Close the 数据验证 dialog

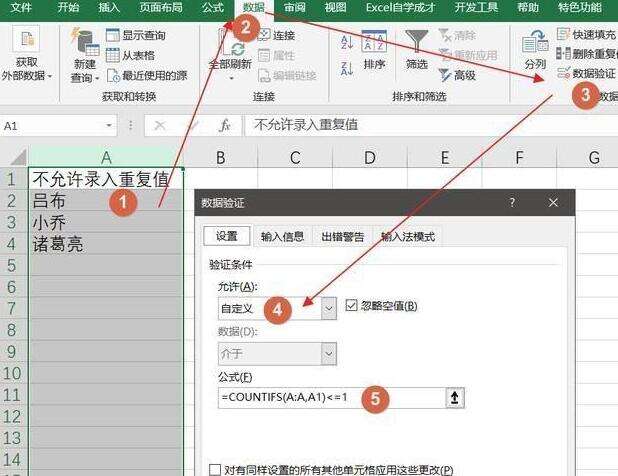click(x=553, y=203)
